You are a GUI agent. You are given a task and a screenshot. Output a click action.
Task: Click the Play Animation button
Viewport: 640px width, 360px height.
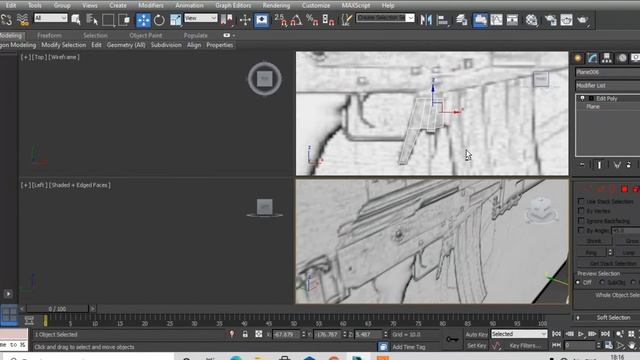tap(581, 334)
